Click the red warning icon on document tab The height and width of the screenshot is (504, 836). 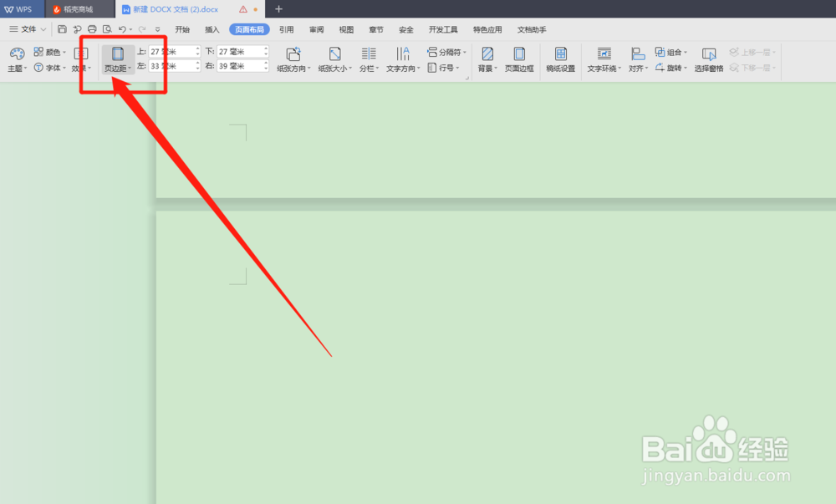(243, 9)
